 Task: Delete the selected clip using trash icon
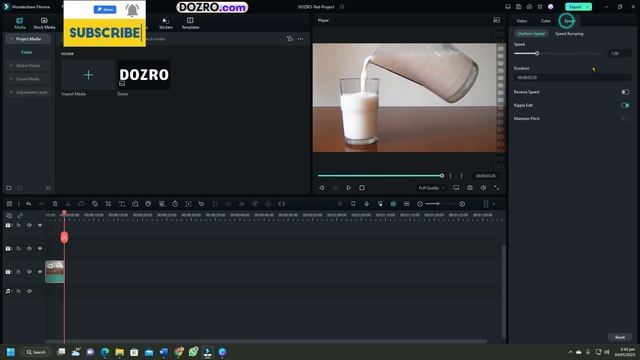pyautogui.click(x=55, y=204)
